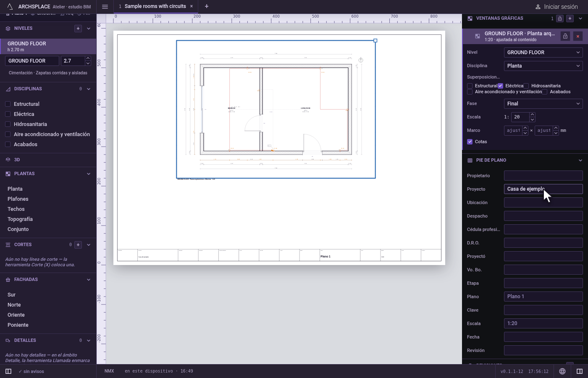Image resolution: width=588 pixels, height=378 pixels.
Task: Remove the GROUND FLOOR viewport with red X
Action: pyautogui.click(x=578, y=37)
